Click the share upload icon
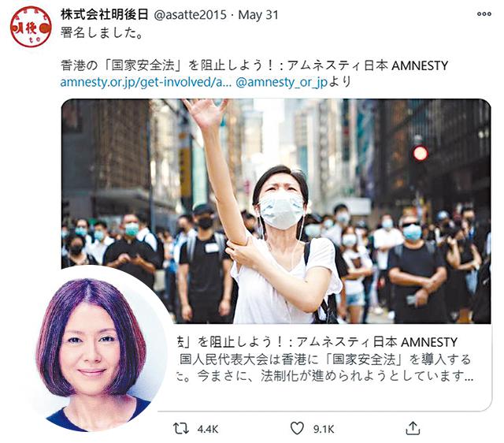The height and width of the screenshot is (443, 504). [x=413, y=428]
